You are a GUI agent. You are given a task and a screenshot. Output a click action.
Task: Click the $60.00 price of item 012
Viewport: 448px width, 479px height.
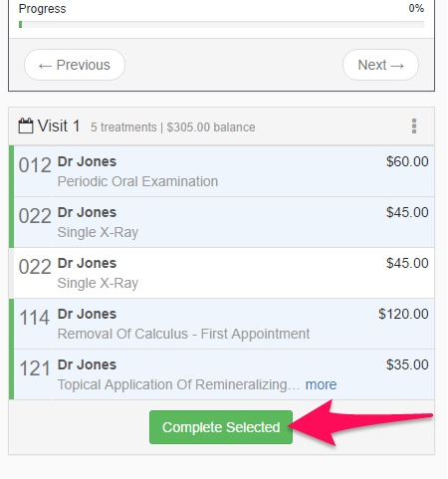coord(407,161)
